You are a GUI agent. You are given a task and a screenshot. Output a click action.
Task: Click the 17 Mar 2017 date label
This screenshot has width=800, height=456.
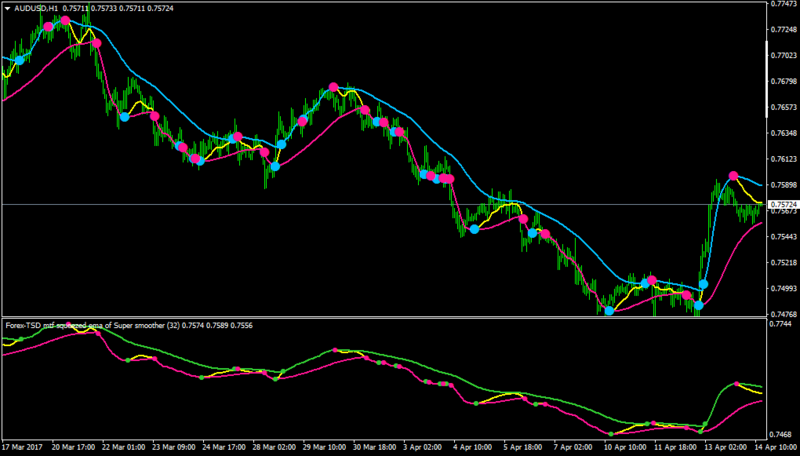pos(20,447)
